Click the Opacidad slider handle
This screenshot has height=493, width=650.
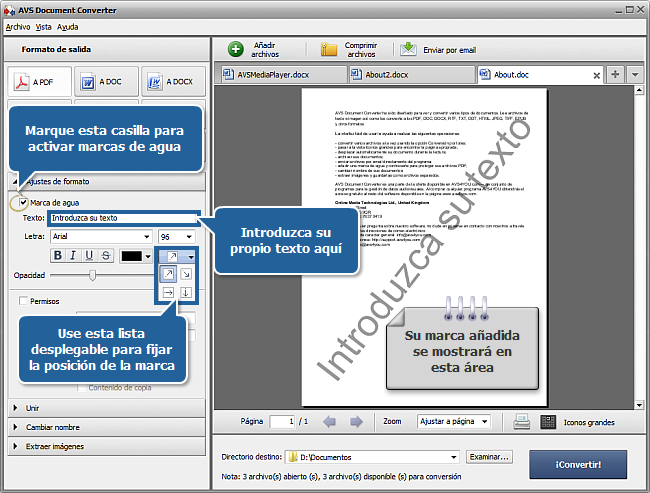tap(92, 275)
